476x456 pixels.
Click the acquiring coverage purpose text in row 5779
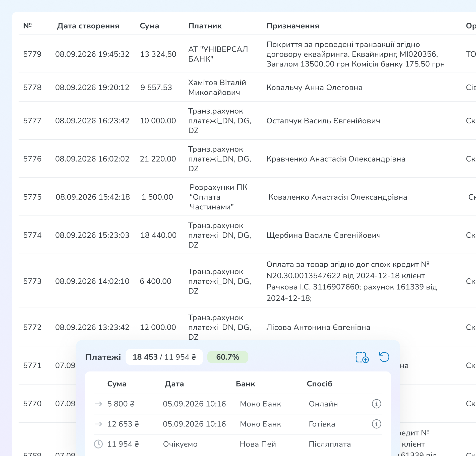point(355,54)
